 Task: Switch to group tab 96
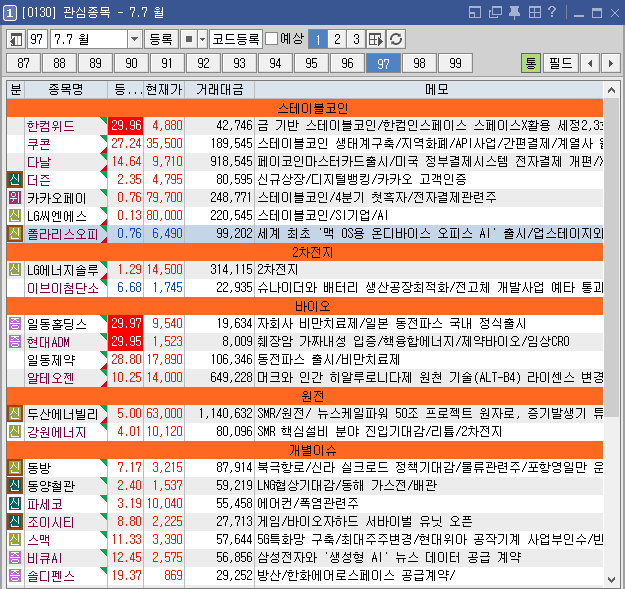(348, 63)
